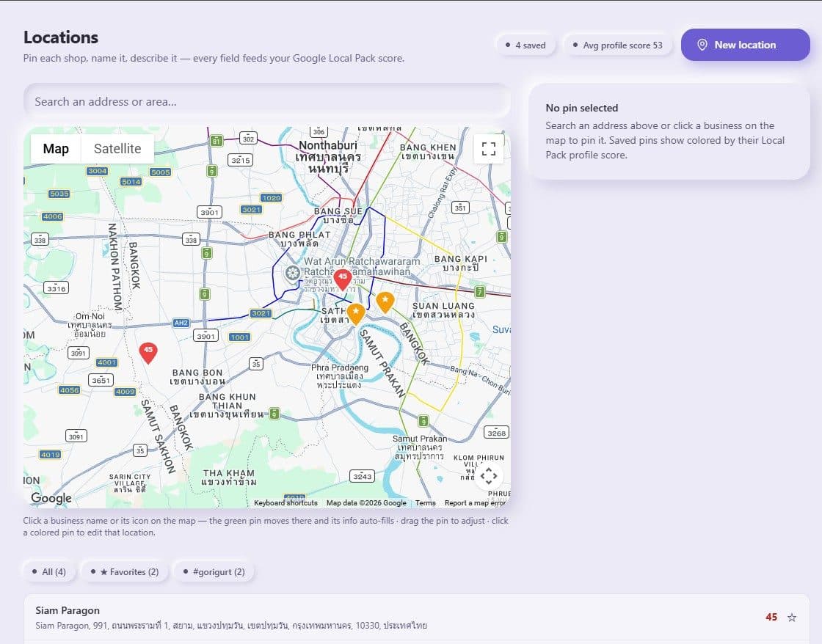Select the Map view tab
Image resolution: width=822 pixels, height=644 pixels.
coord(56,149)
